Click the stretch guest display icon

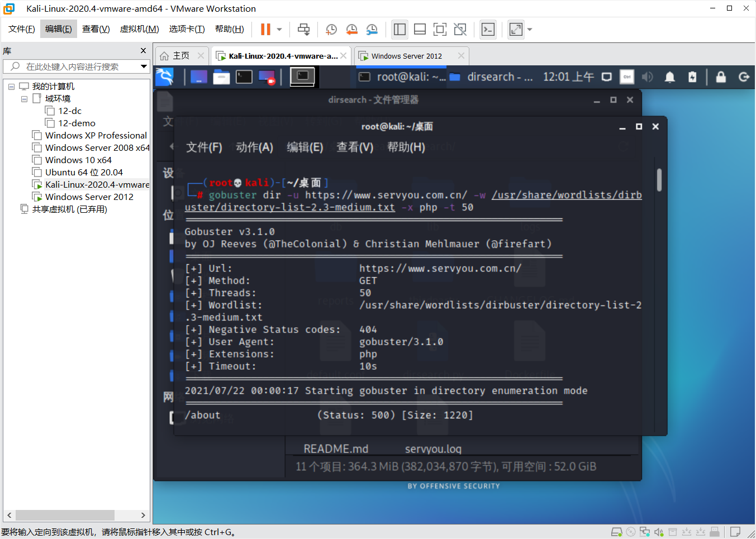tap(516, 29)
